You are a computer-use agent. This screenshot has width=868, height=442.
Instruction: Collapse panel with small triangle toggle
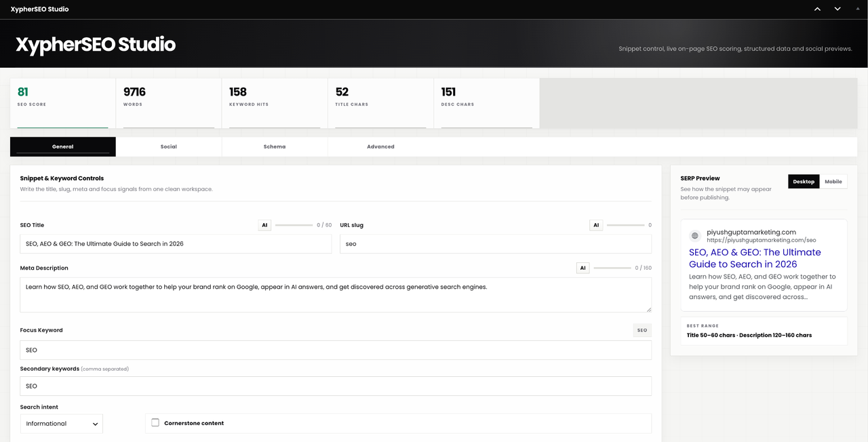pyautogui.click(x=858, y=9)
